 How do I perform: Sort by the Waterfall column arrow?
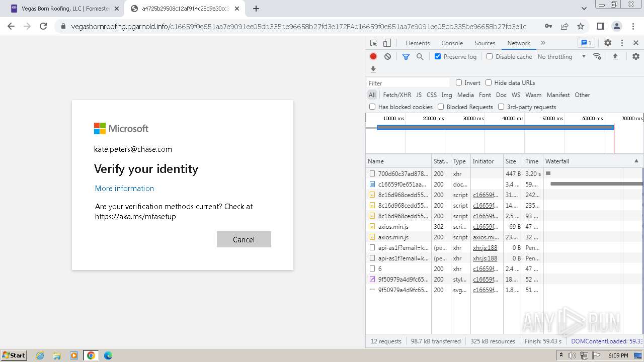click(636, 161)
